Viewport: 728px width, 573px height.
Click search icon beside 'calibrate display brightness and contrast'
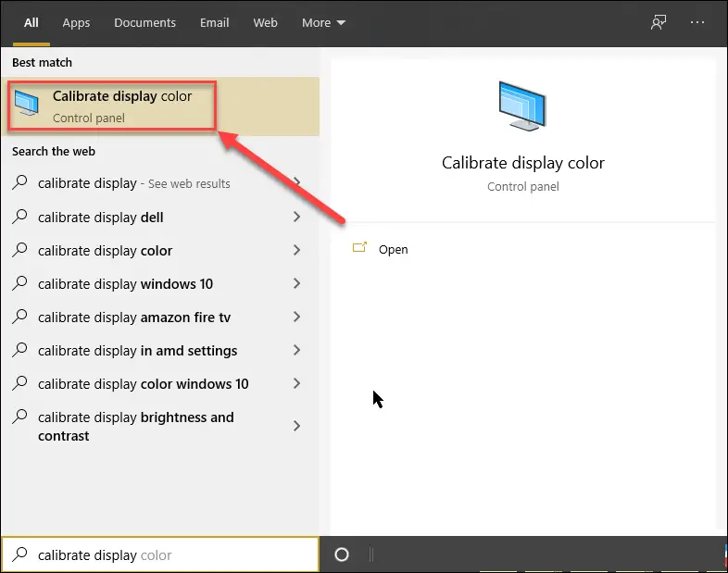[20, 417]
